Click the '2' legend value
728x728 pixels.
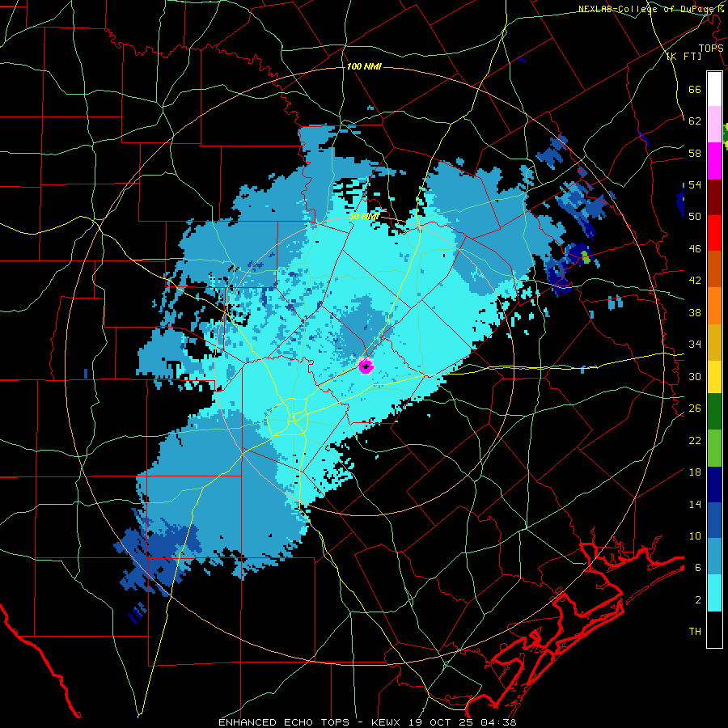click(698, 600)
